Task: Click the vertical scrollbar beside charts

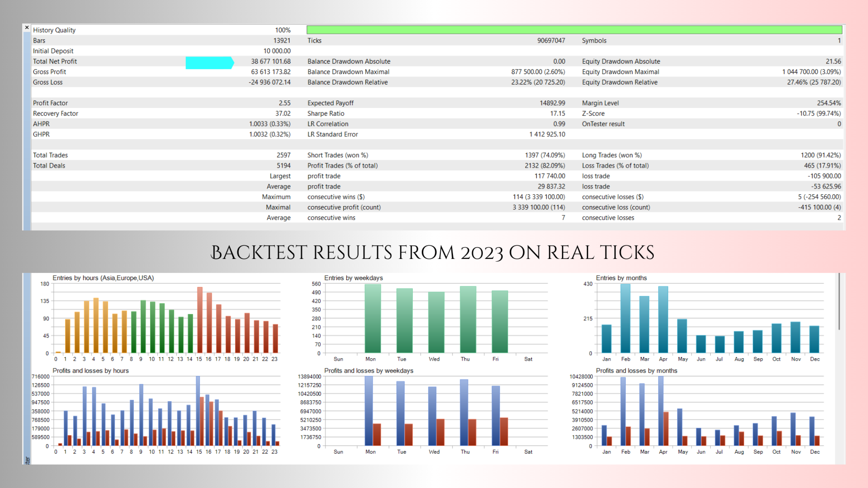Action: [839, 301]
